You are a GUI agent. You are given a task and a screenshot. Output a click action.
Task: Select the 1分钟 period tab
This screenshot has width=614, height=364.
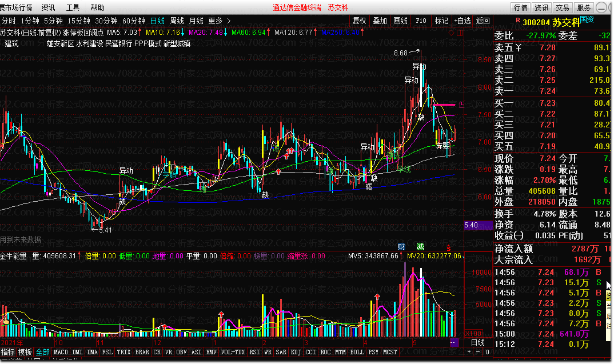[x=30, y=21]
